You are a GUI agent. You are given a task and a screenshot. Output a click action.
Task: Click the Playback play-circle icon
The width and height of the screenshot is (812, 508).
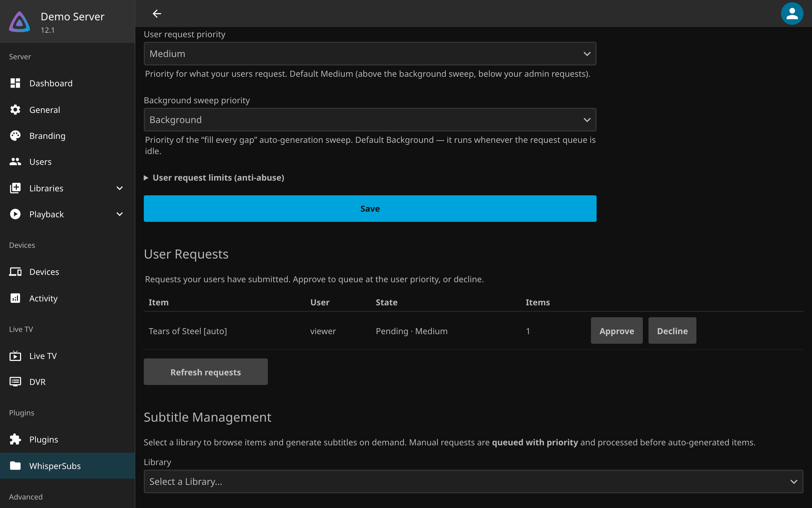(x=15, y=214)
